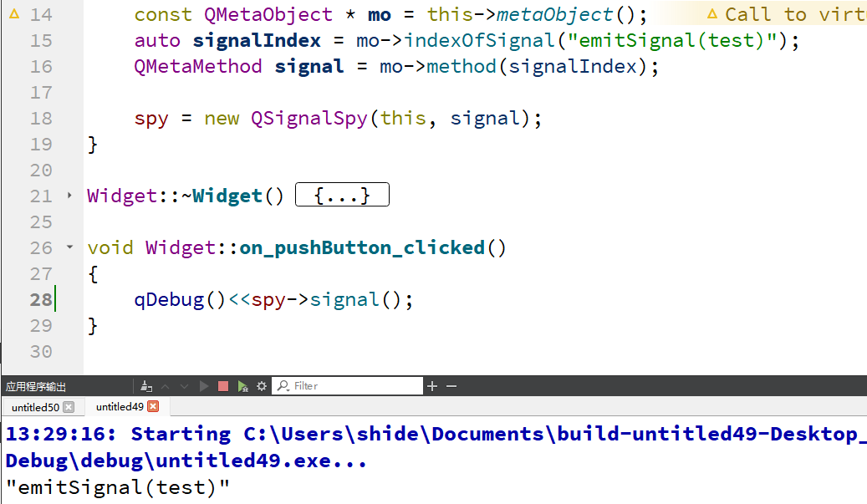Click the 'metaObject' call on line 14
The image size is (867, 504).
pyautogui.click(x=554, y=14)
